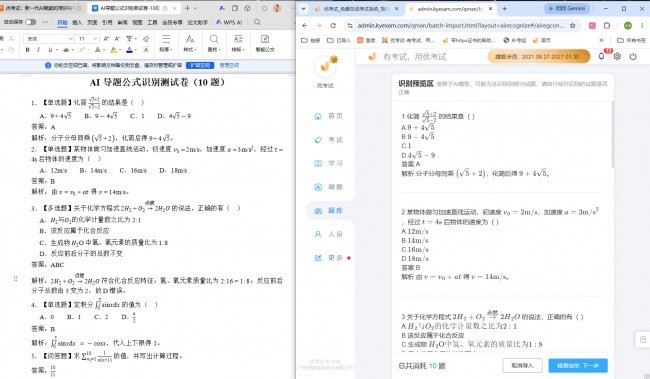The image size is (650, 379).
Task: Open 人员 in the sidebar
Action: (329, 234)
